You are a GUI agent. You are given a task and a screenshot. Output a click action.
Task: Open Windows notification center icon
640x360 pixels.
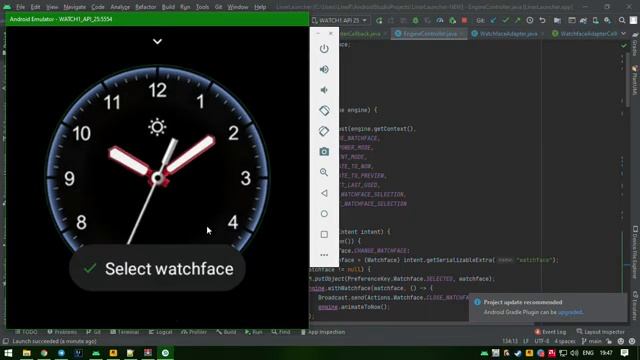point(624,353)
